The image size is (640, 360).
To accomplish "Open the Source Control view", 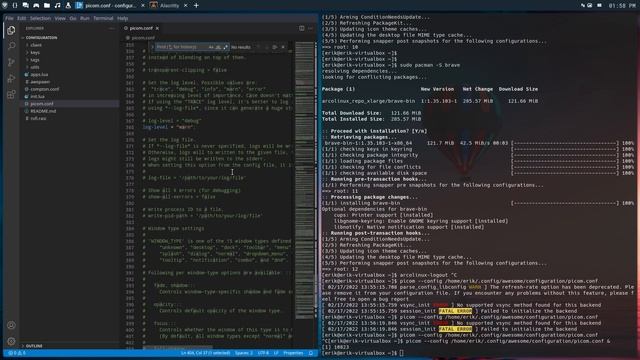I will (x=11, y=62).
